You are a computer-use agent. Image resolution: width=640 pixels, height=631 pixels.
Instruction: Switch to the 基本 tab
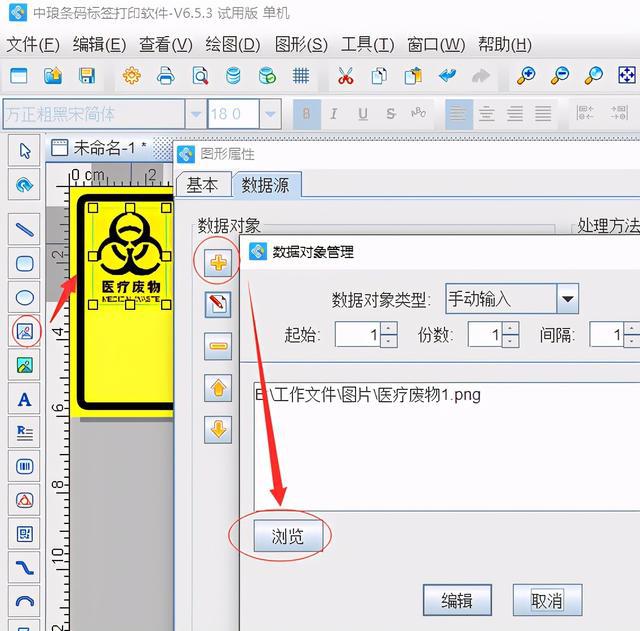[x=203, y=185]
